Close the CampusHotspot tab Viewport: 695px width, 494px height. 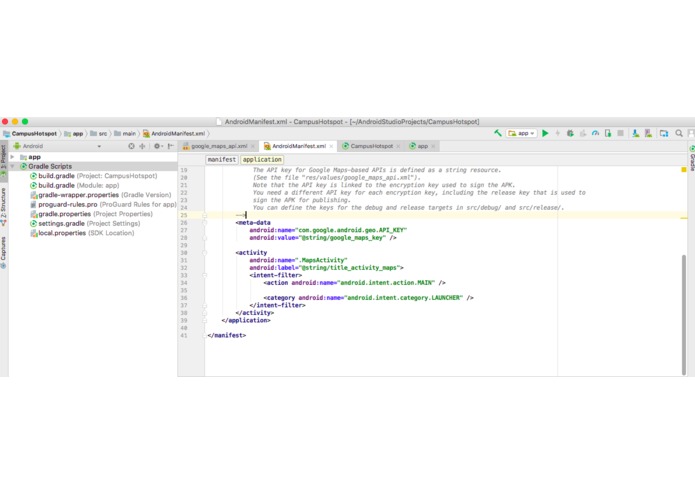click(398, 146)
